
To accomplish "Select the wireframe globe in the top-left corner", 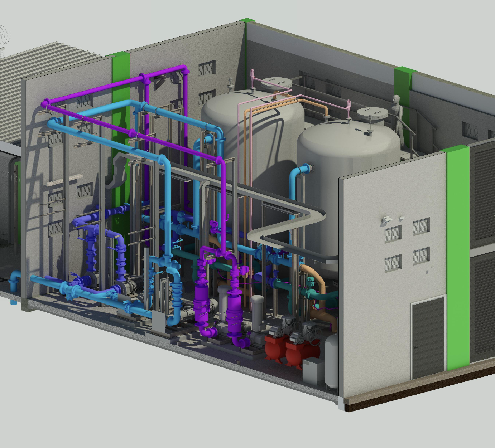I will click(4, 36).
